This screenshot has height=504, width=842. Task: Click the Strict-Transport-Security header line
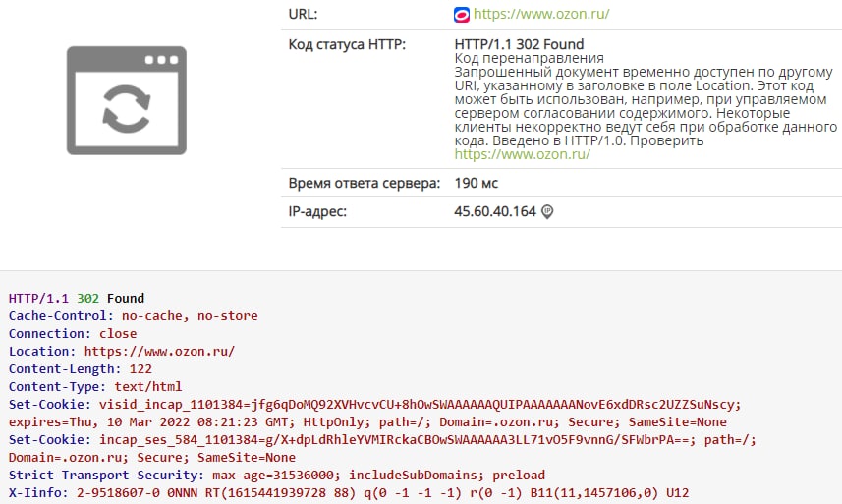pos(277,476)
